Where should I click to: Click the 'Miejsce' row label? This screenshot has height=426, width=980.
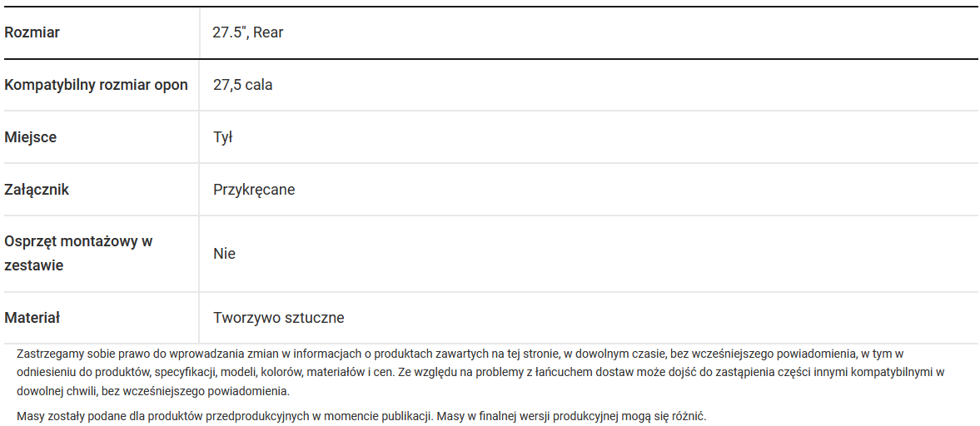pyautogui.click(x=31, y=137)
